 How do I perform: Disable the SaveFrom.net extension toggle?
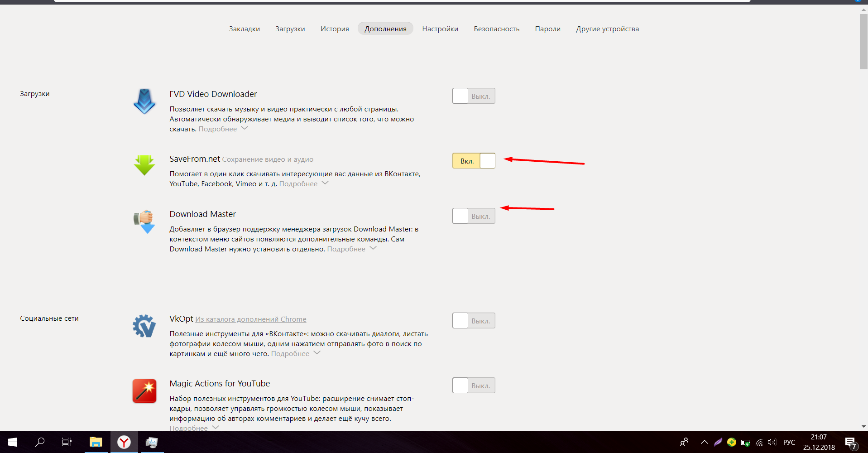pos(474,161)
